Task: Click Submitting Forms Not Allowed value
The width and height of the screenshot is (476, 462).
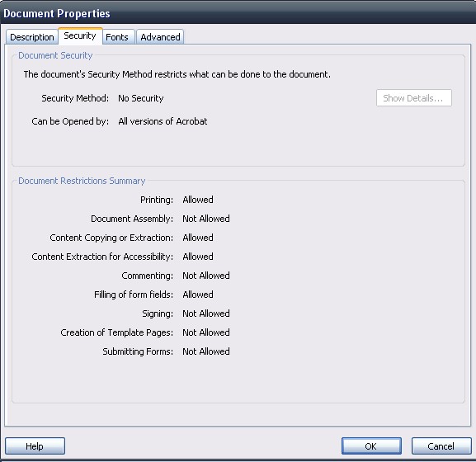Action: pyautogui.click(x=206, y=351)
